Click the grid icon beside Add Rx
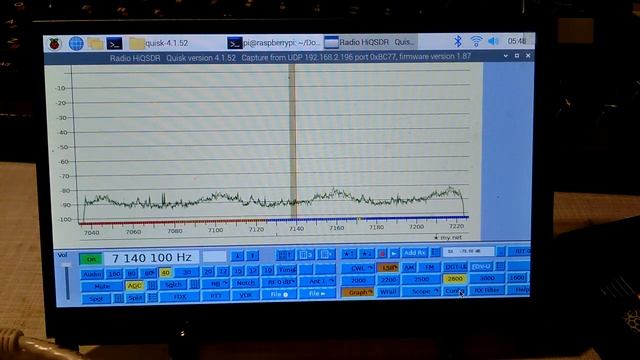 [435, 253]
